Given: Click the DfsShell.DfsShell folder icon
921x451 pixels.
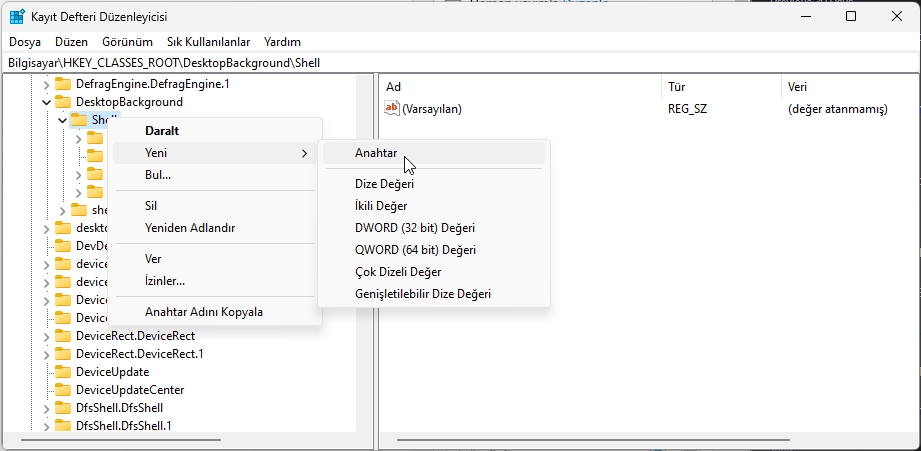Looking at the screenshot, I should pos(63,408).
